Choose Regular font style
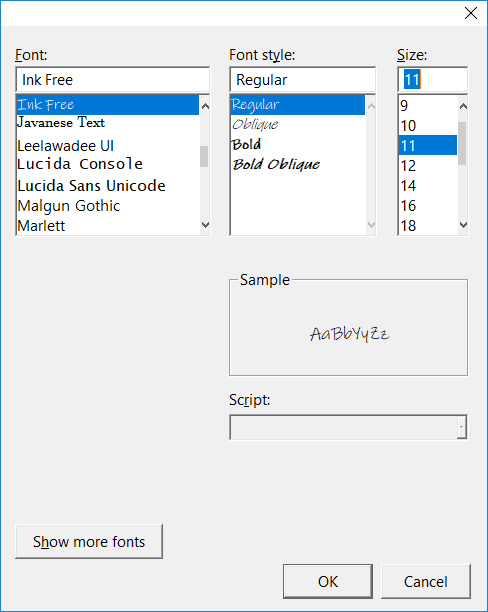Image resolution: width=488 pixels, height=612 pixels. coord(297,105)
